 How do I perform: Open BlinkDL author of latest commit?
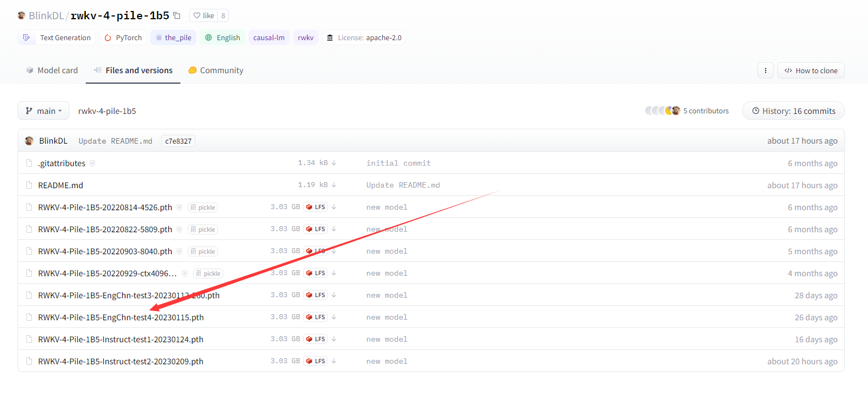pyautogui.click(x=53, y=141)
